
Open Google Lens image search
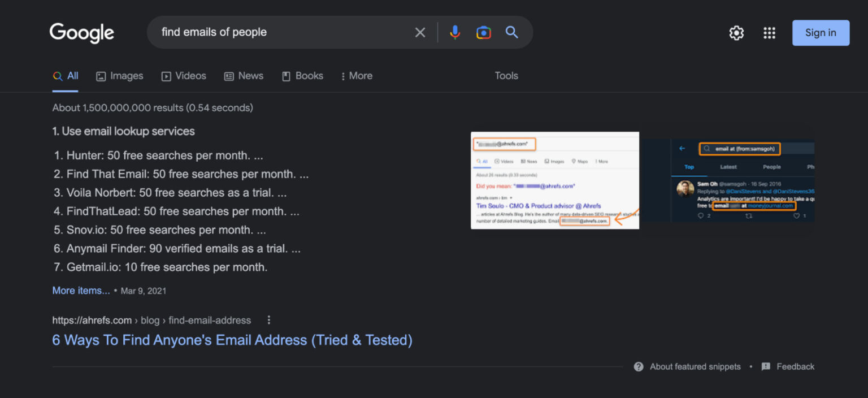coord(484,32)
